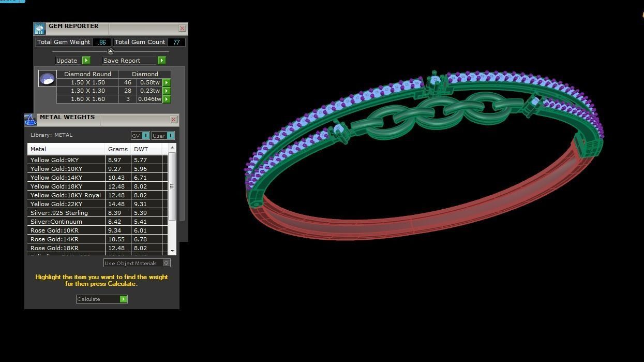Close the Gem Reporter panel

pos(182,28)
